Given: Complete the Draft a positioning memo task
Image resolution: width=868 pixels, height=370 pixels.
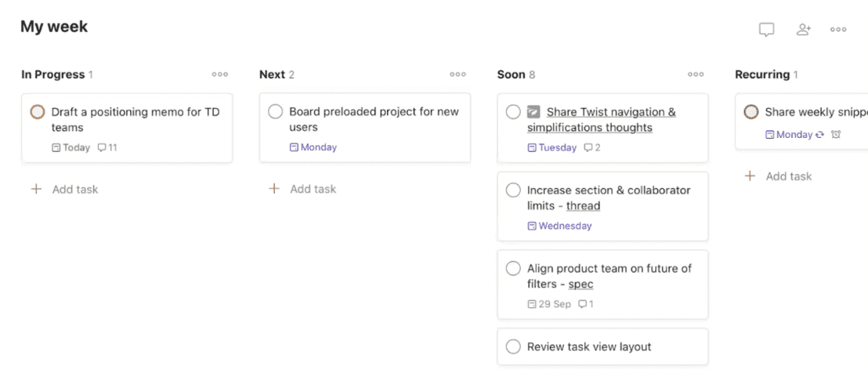Looking at the screenshot, I should pos(37,112).
